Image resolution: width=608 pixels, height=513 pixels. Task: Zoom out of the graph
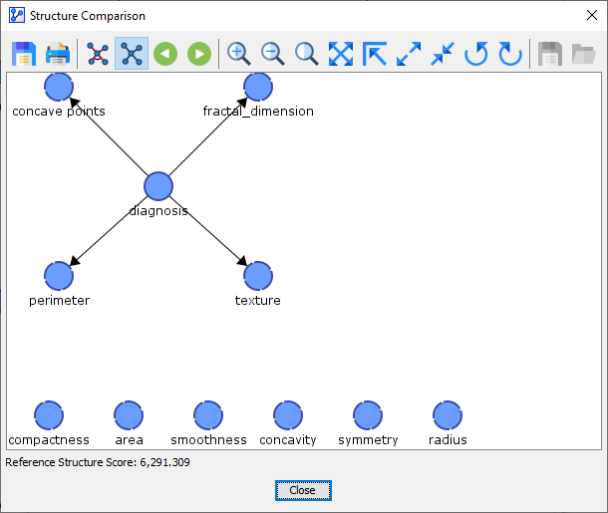(273, 54)
